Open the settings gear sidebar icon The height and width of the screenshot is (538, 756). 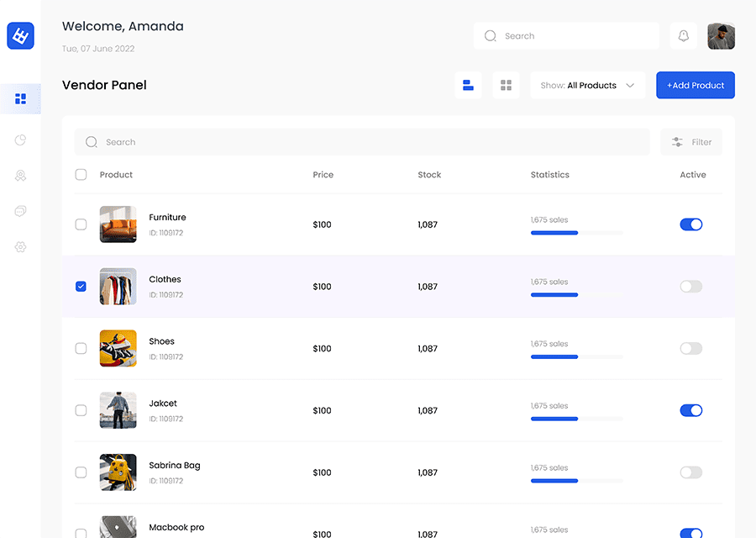point(20,247)
